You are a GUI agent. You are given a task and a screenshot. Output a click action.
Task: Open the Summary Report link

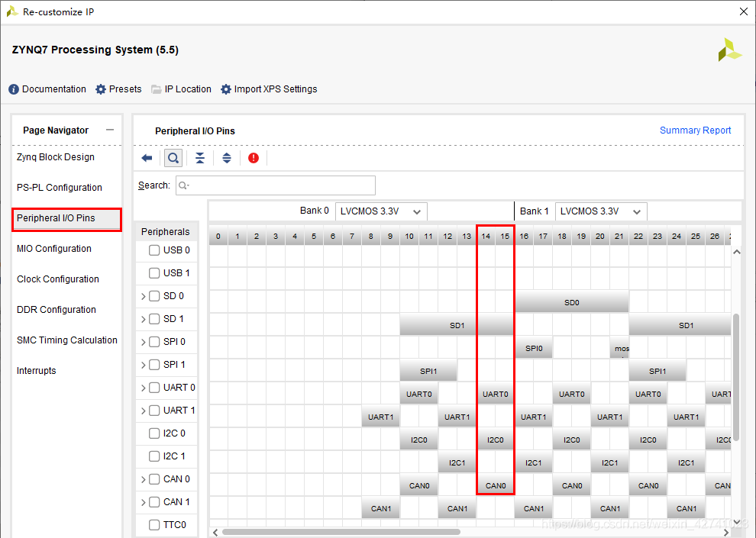tap(695, 130)
